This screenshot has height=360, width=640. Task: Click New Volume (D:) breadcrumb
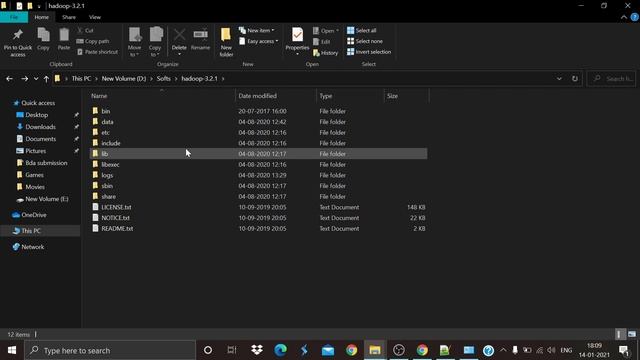[x=124, y=79]
